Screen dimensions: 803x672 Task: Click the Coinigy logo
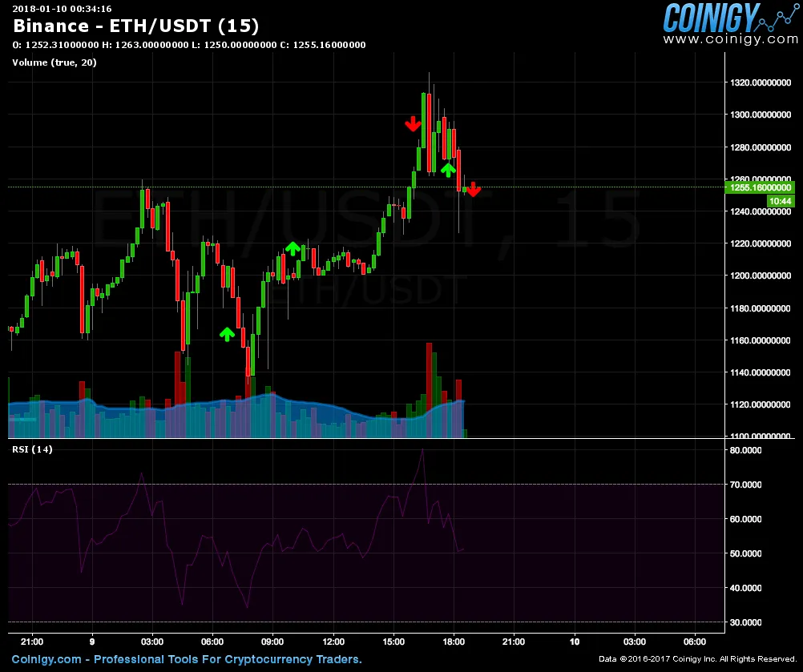click(x=731, y=18)
